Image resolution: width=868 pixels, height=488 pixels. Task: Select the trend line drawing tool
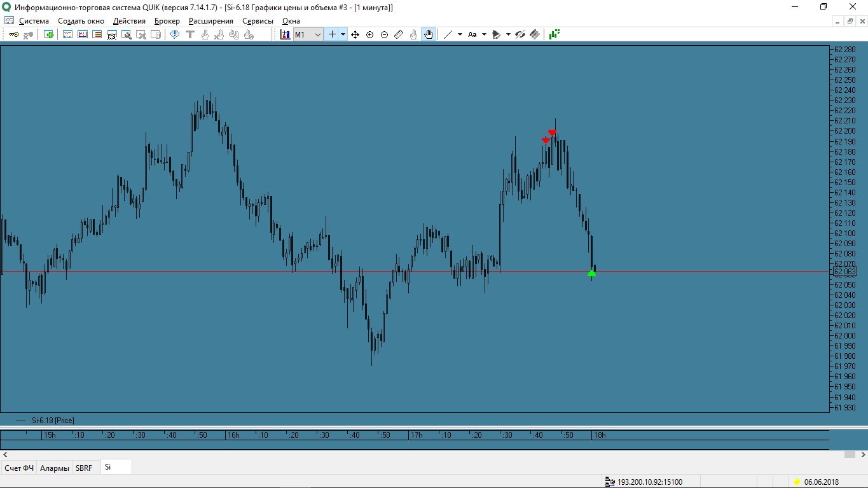coord(448,34)
